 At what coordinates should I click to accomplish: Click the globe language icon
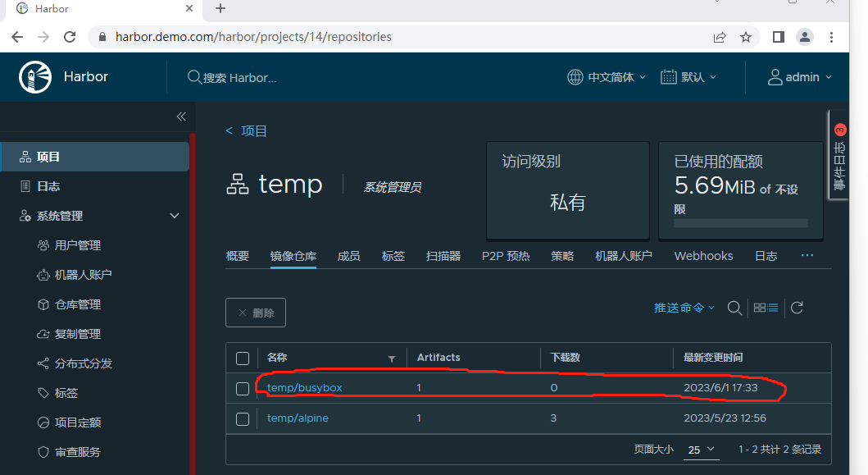(575, 77)
